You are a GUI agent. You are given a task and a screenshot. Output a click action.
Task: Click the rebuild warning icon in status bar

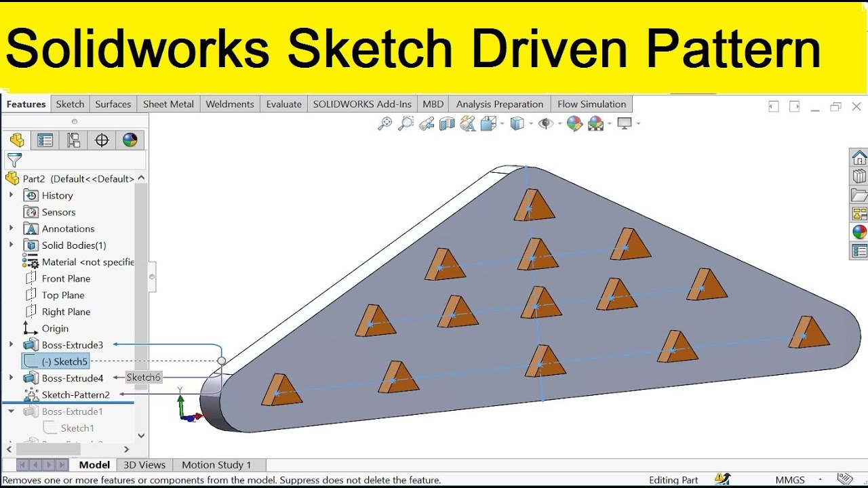(723, 479)
